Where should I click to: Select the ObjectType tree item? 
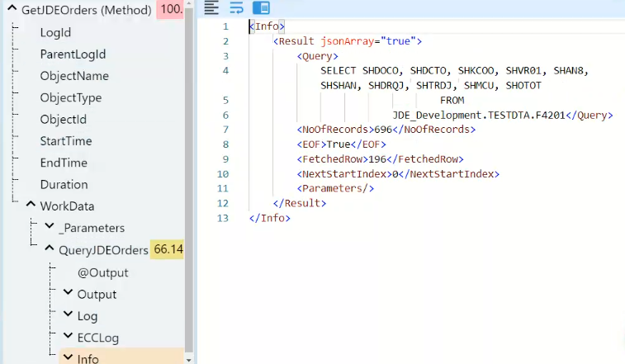point(70,97)
